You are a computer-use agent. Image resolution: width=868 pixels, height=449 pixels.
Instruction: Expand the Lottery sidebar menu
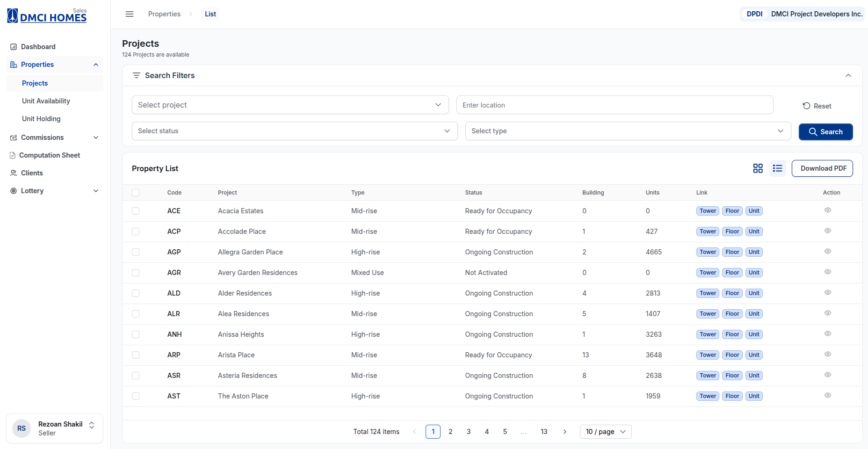tap(55, 191)
